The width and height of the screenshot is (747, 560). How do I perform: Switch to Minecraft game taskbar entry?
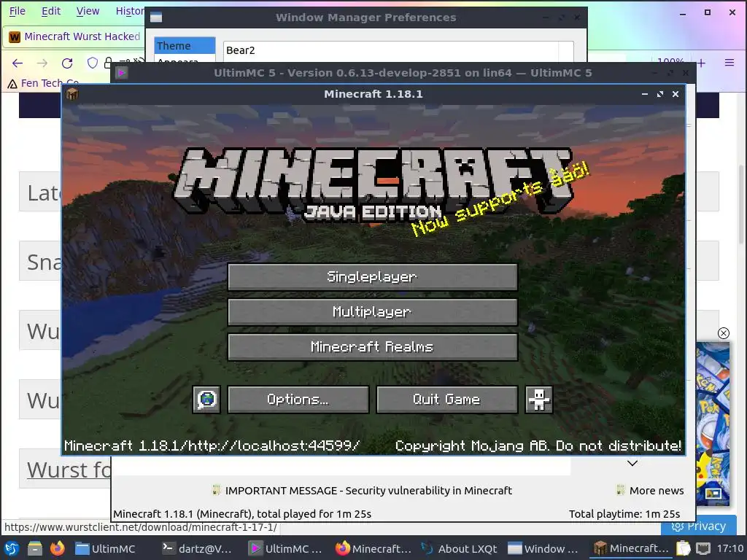[x=631, y=548]
